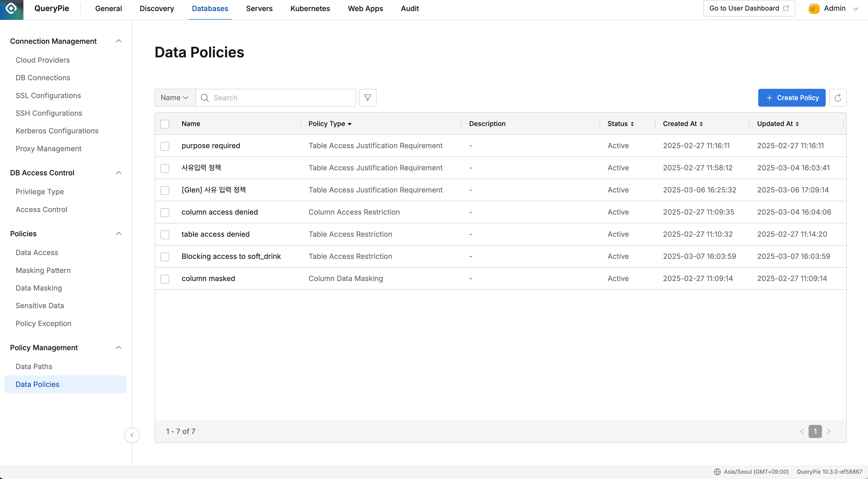Open the Policy Type filter dropdown
Viewport: 868px width, 479px height.
pos(349,124)
